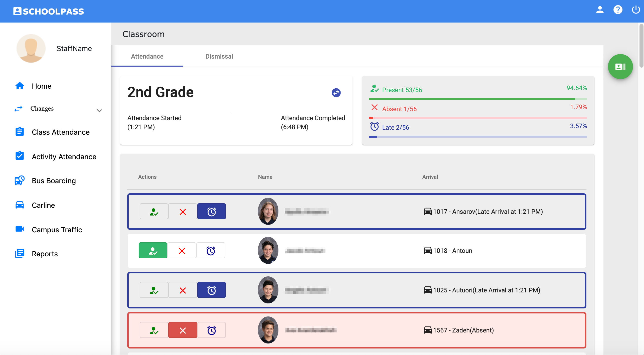Open Bus Boarding from the sidebar
The height and width of the screenshot is (355, 644).
pyautogui.click(x=54, y=181)
